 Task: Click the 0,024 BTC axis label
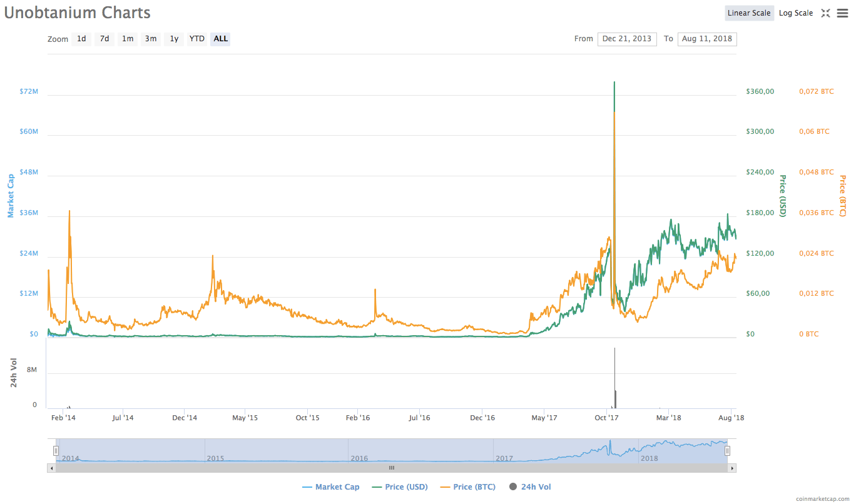click(817, 253)
